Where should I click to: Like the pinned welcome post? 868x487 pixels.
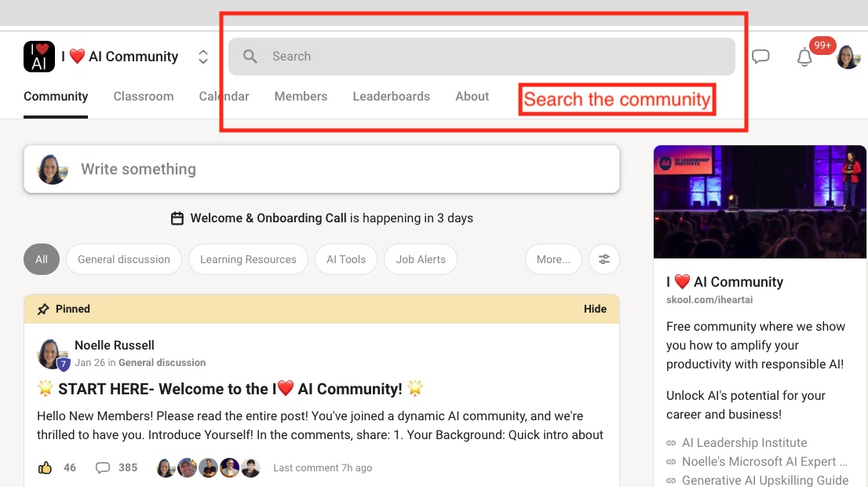(47, 467)
